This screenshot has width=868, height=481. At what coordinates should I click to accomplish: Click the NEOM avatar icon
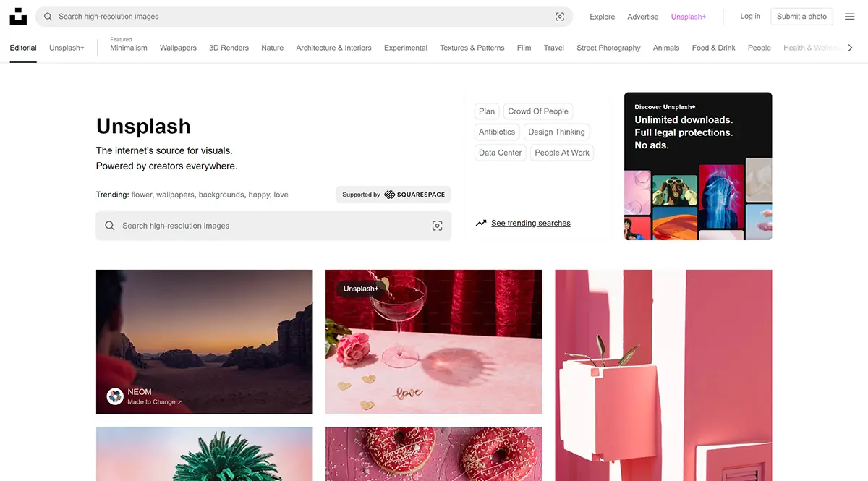tap(115, 396)
